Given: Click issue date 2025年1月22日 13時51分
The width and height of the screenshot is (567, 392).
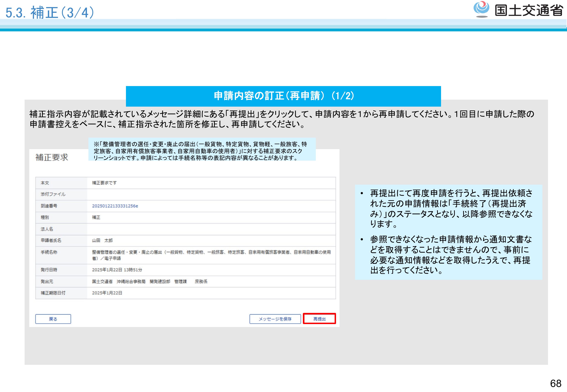Looking at the screenshot, I should point(117,270).
